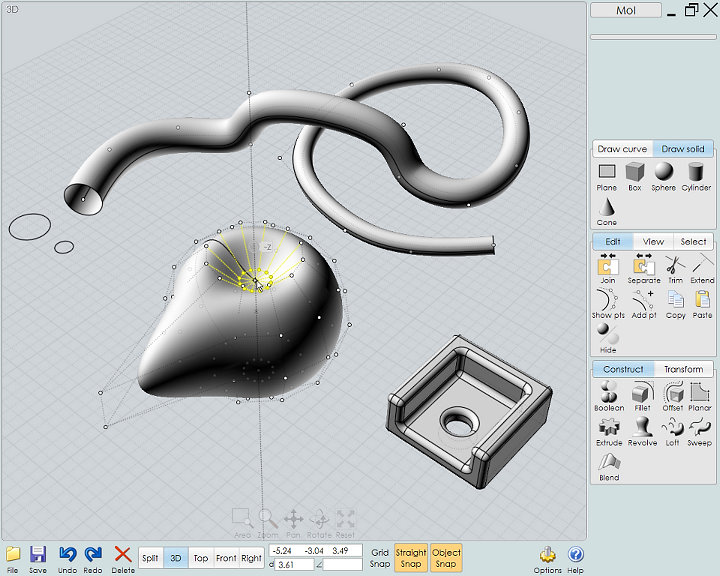720x576 pixels.
Task: Click the distance input field
Action: [293, 565]
